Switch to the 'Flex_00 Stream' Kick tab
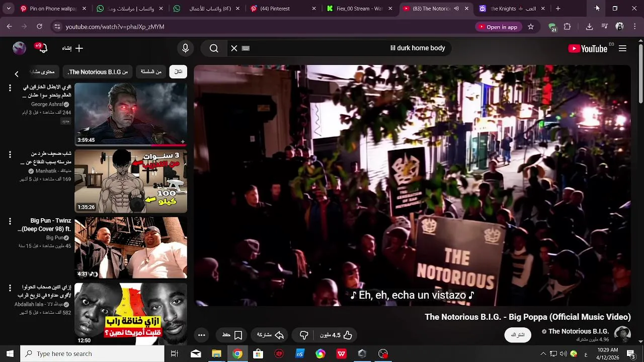Screen dimensions: 644x362 359,9
